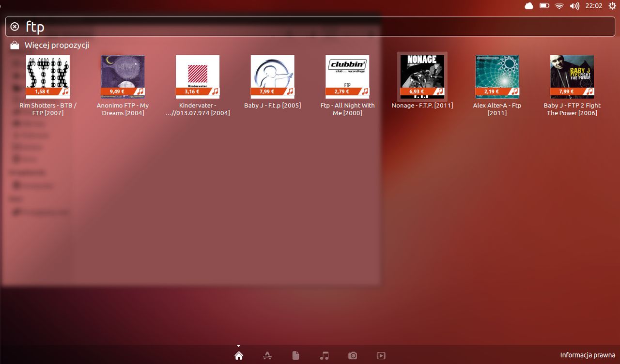Click the 'Baby J - FTP 2 Fight The Power [2006]' title
The image size is (620, 364).
click(572, 109)
